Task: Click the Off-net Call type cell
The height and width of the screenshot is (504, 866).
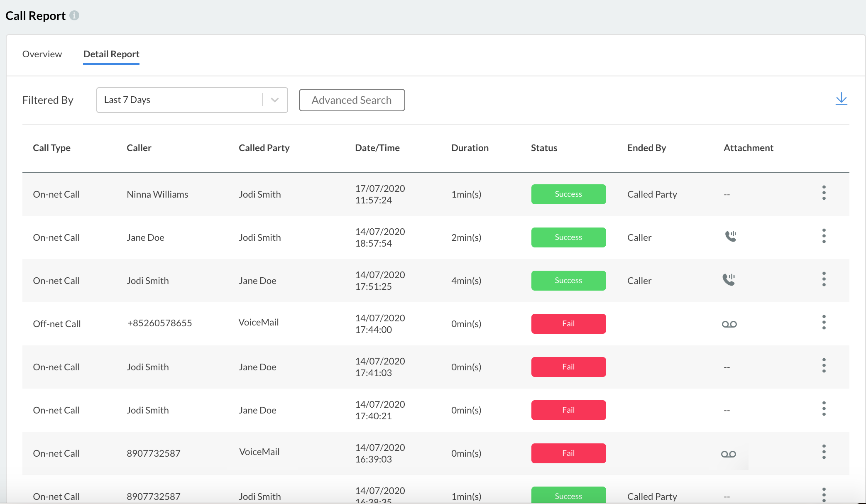Action: [57, 324]
